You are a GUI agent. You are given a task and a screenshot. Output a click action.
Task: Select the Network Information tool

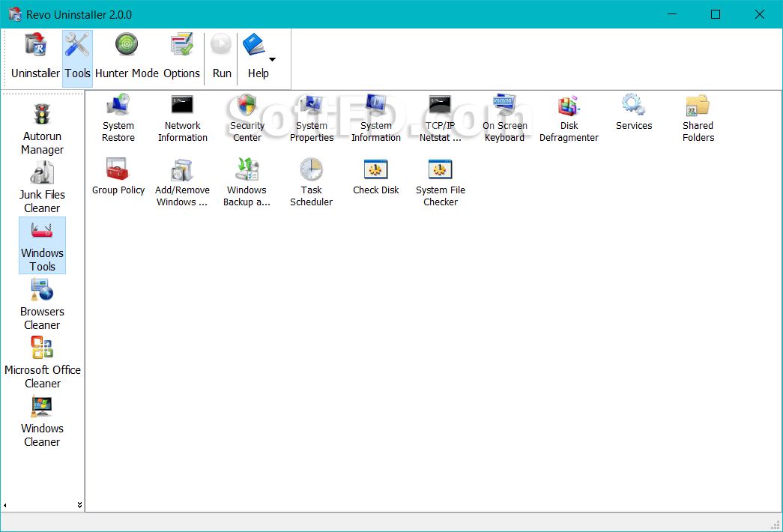[x=183, y=118]
